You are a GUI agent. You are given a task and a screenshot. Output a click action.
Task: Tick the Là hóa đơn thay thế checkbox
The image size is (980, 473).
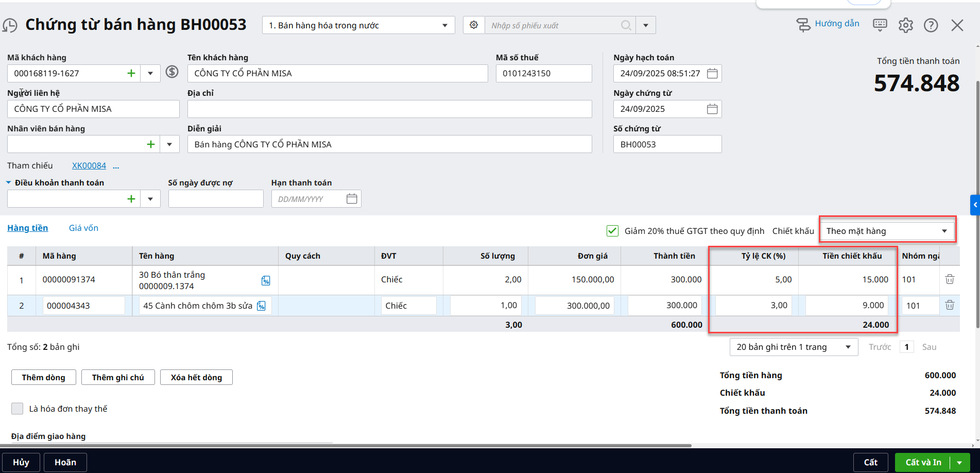[x=18, y=409]
